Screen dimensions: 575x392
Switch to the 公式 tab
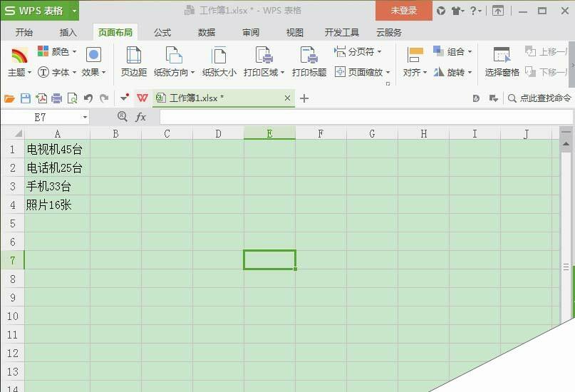(162, 33)
